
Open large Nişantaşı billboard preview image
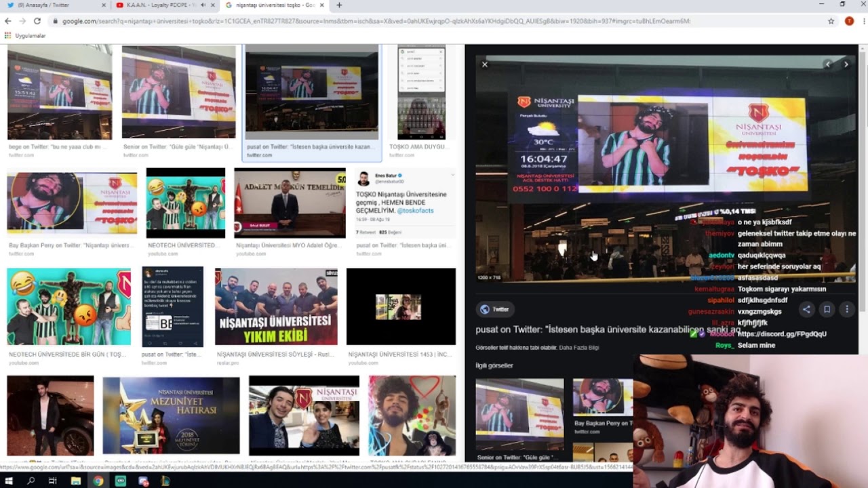pos(665,169)
